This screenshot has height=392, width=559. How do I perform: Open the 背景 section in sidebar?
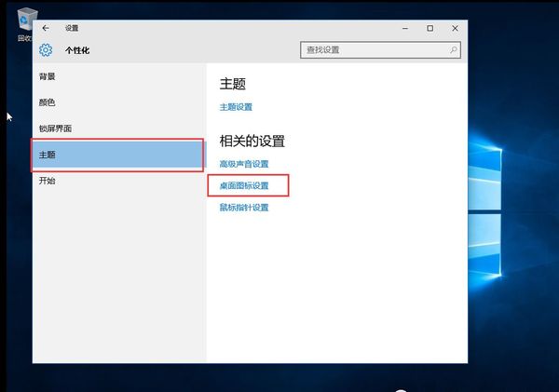tap(48, 76)
